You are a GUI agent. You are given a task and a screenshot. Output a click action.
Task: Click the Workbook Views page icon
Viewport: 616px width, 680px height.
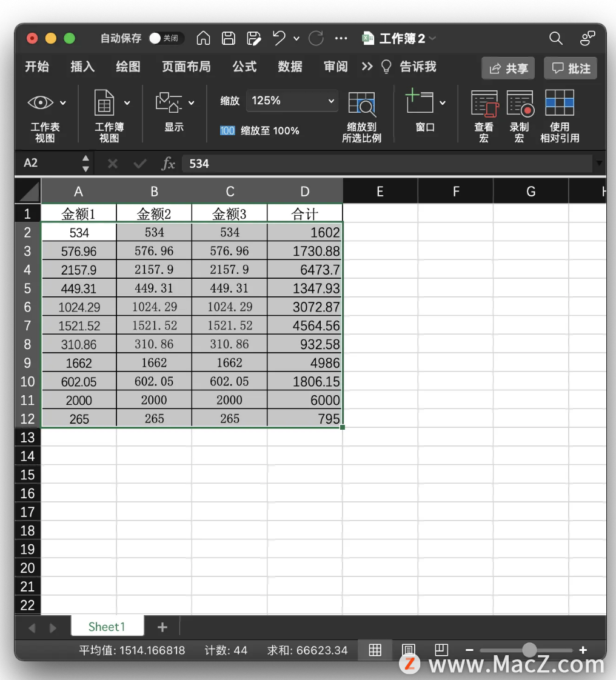[104, 103]
